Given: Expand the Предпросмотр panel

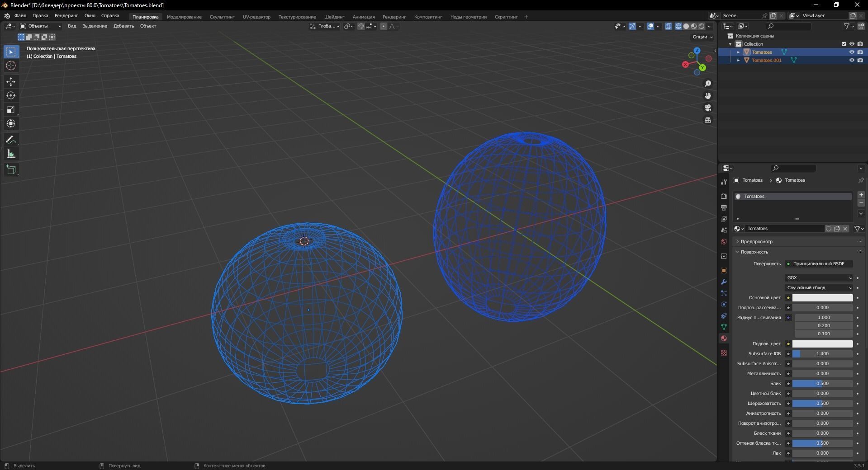Looking at the screenshot, I should click(756, 242).
